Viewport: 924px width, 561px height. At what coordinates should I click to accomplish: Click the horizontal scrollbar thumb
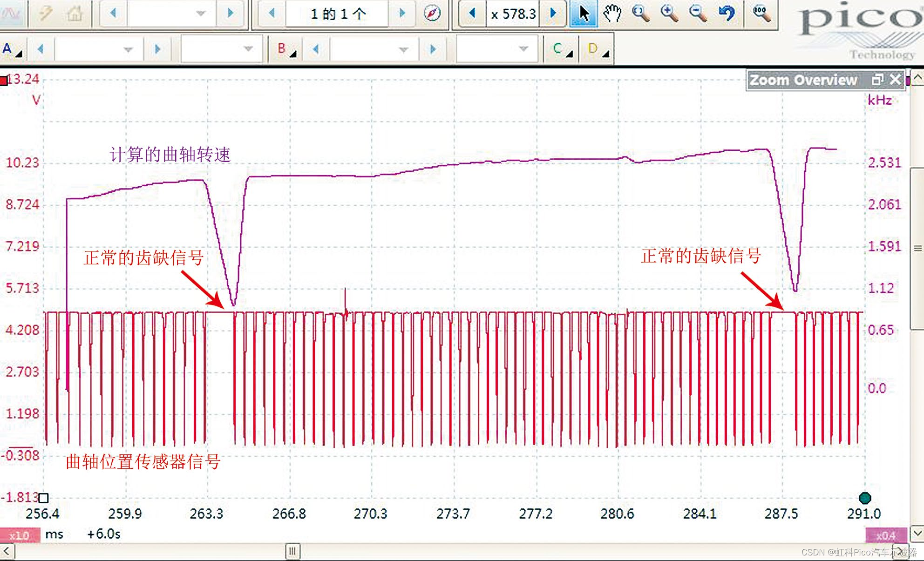click(x=292, y=552)
